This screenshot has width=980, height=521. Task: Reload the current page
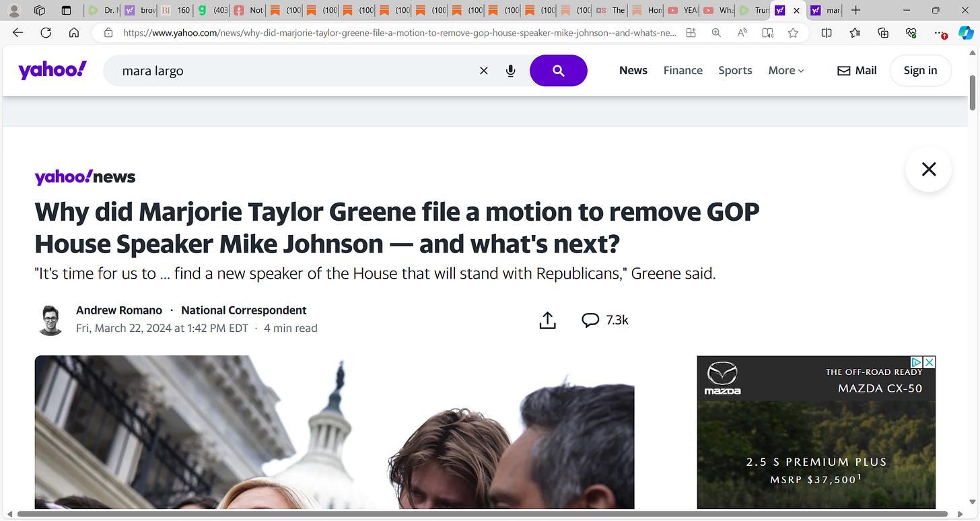click(x=46, y=32)
